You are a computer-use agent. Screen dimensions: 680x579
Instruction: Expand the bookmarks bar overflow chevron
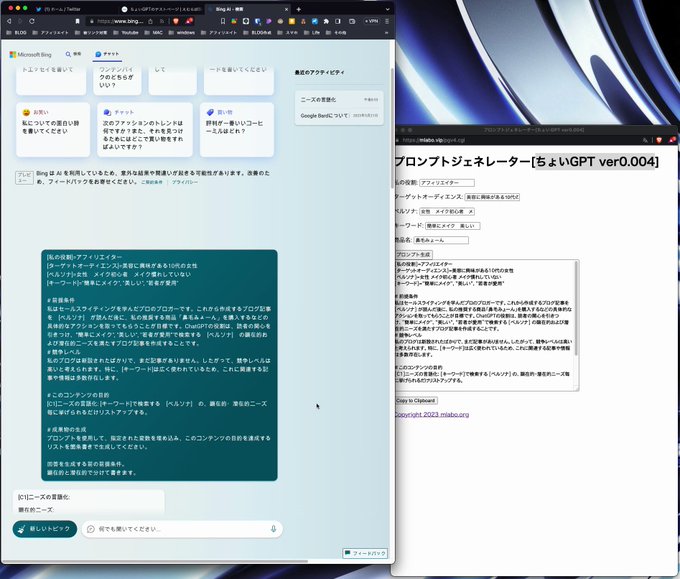pyautogui.click(x=386, y=33)
